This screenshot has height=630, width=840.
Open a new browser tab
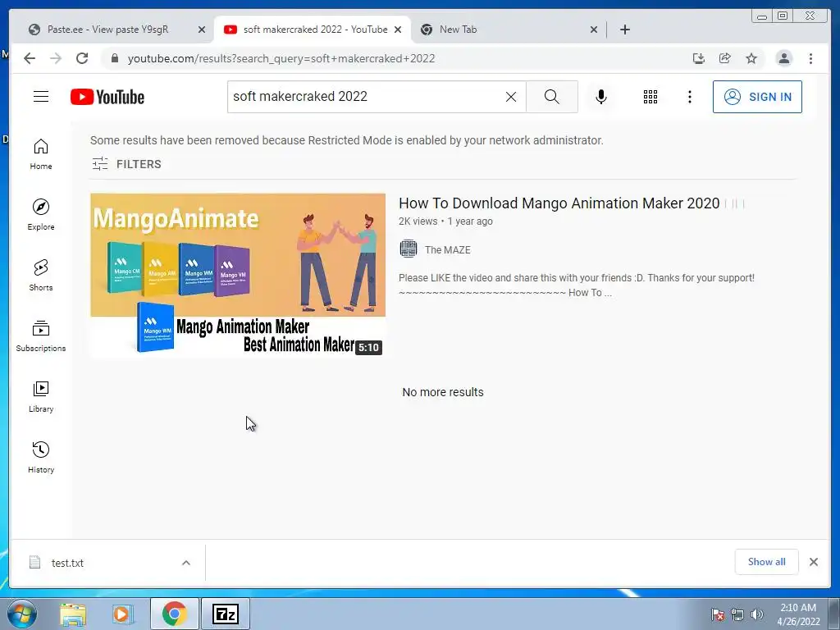click(624, 30)
